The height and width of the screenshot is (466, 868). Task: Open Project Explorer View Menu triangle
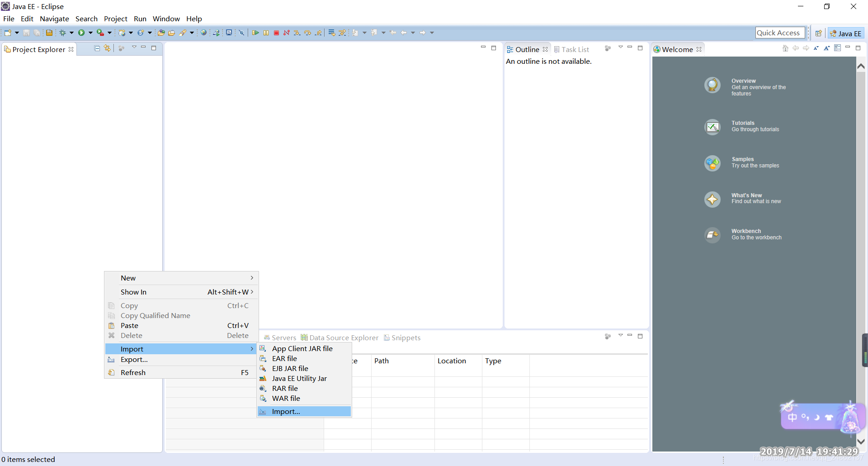point(134,47)
